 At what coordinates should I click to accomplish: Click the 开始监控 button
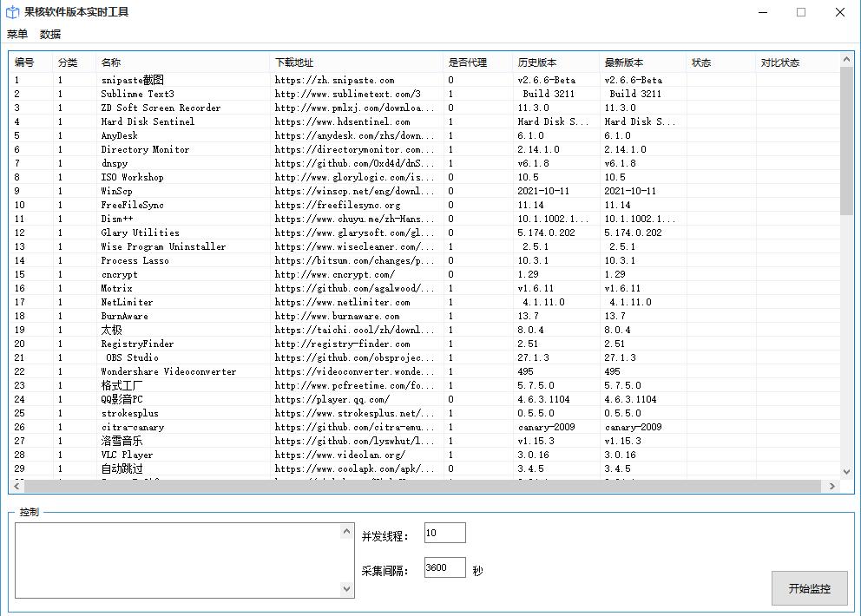(809, 588)
